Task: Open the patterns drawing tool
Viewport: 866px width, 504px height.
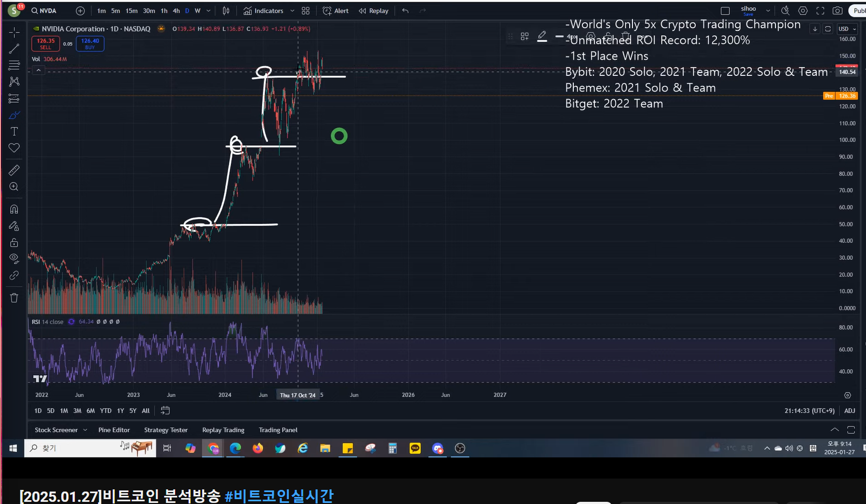Action: click(14, 81)
